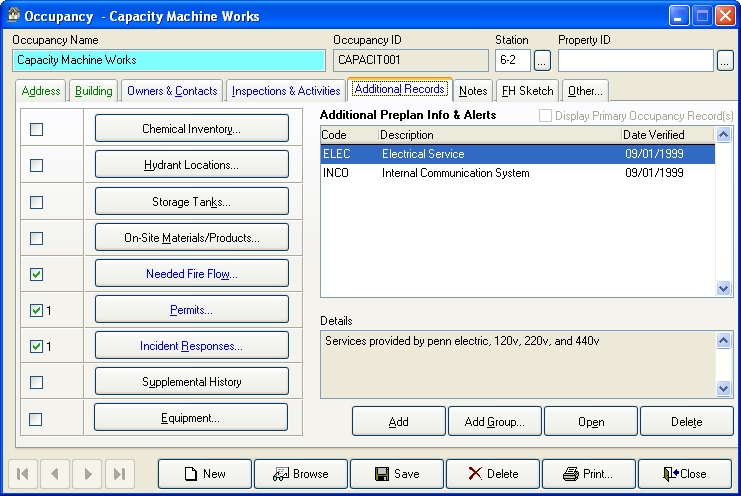Go to the first record navigation arrow
Screen dimensions: 741x496
[x=24, y=474]
